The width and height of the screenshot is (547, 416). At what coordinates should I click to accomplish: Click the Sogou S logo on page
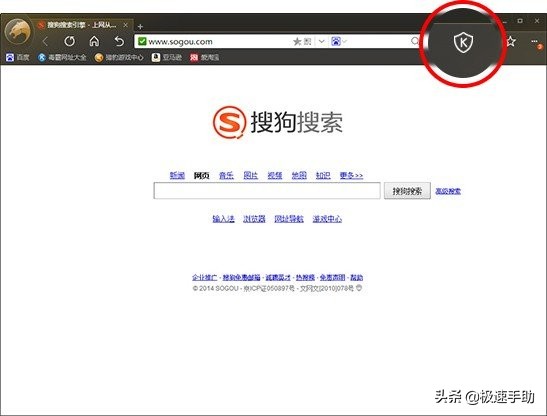coord(230,122)
